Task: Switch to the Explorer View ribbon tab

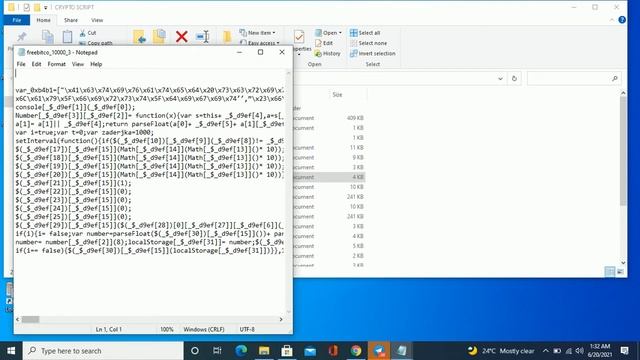Action: point(97,20)
